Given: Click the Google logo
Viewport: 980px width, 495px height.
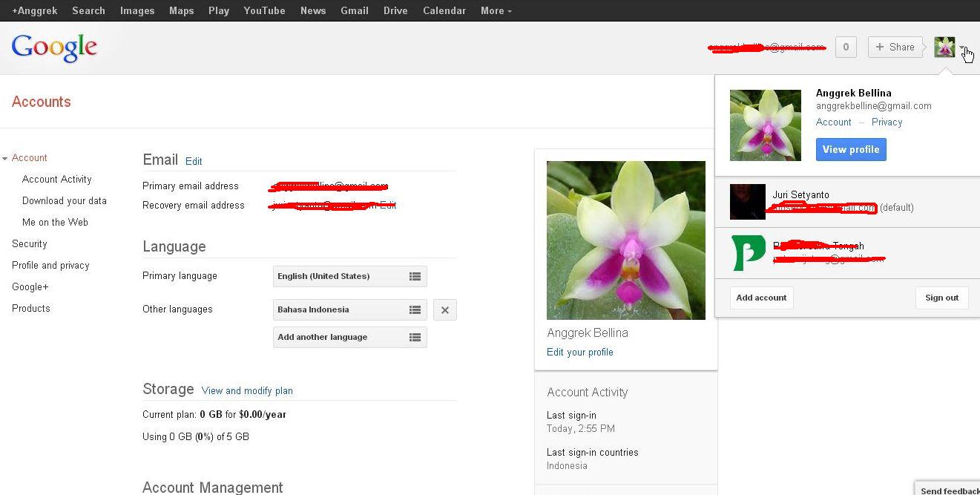Looking at the screenshot, I should (x=53, y=46).
